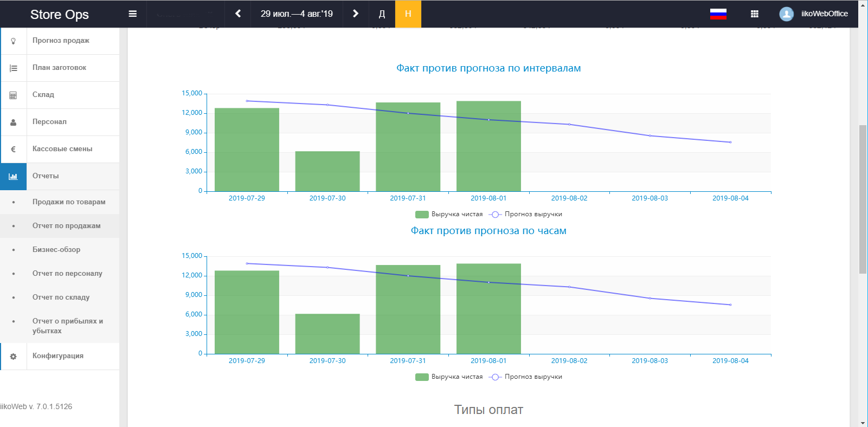Screen dimensions: 868x427
Task: Open Отчет по складу report
Action: coord(61,297)
